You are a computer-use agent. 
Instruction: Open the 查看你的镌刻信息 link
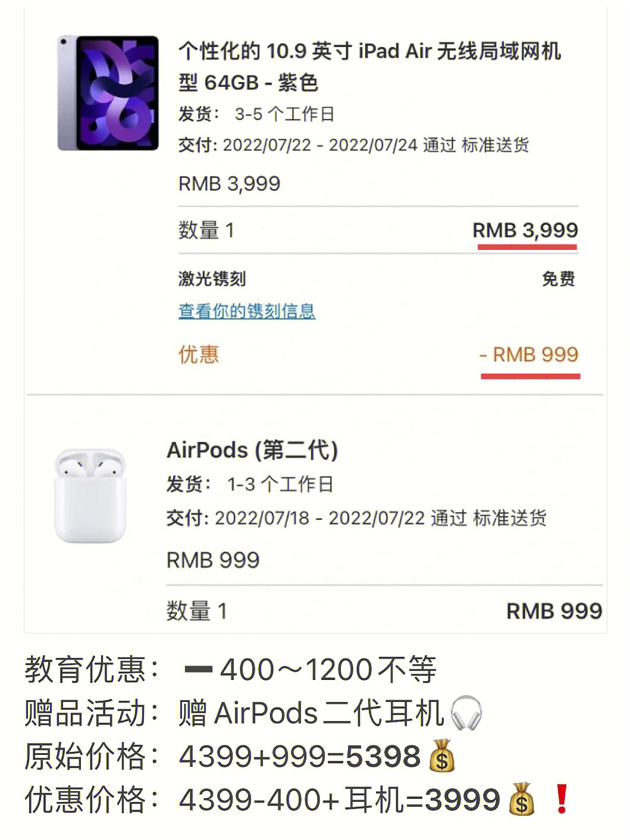point(246,311)
